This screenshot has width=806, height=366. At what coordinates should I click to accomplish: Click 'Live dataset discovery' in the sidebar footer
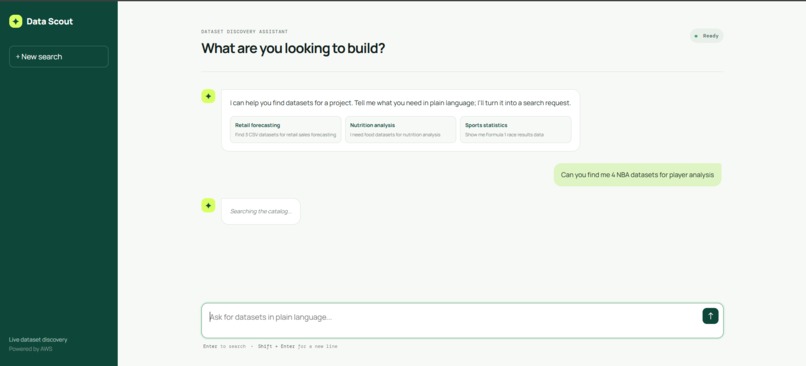point(38,339)
